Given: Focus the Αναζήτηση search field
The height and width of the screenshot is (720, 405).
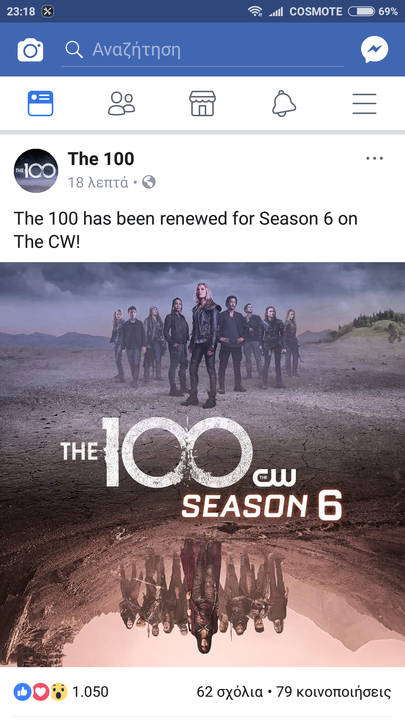Looking at the screenshot, I should coord(202,50).
